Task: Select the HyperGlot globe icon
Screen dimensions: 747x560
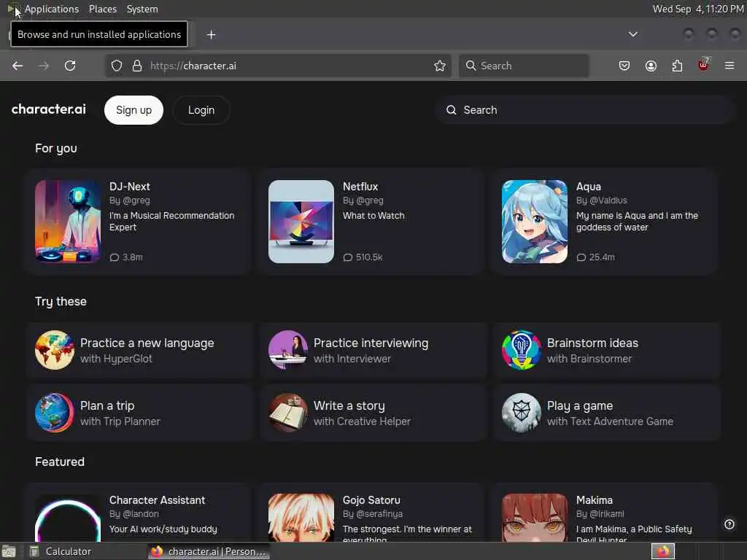Action: [54, 350]
